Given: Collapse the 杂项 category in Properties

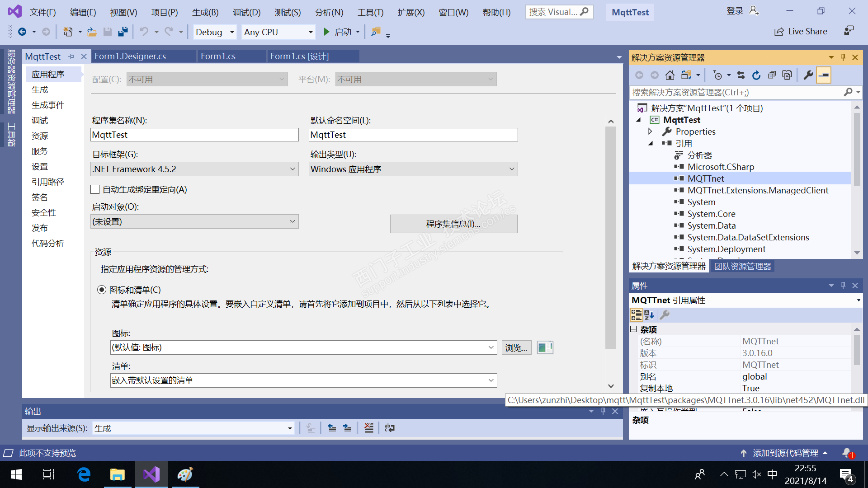Looking at the screenshot, I should tap(634, 329).
